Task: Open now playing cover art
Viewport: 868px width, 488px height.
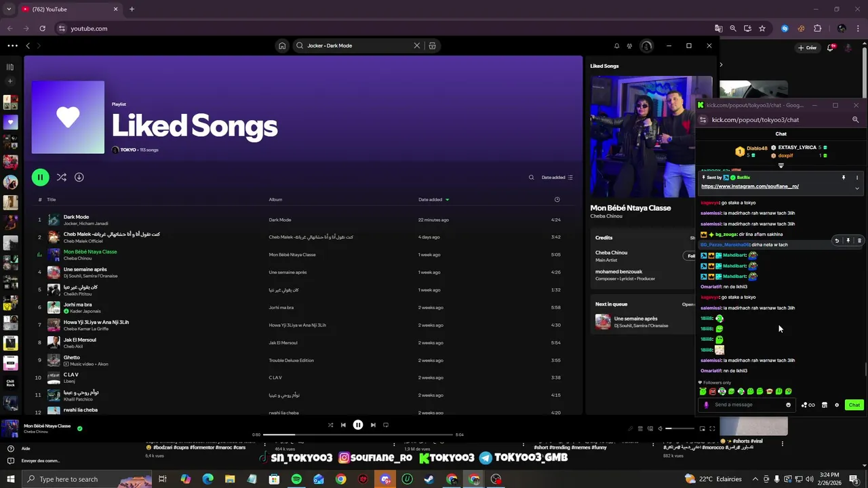Action: (643, 136)
